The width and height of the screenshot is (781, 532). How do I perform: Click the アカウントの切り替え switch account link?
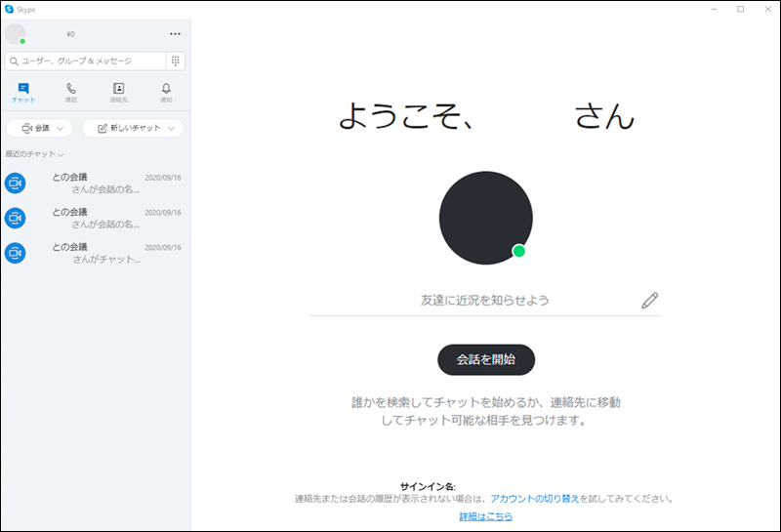534,498
